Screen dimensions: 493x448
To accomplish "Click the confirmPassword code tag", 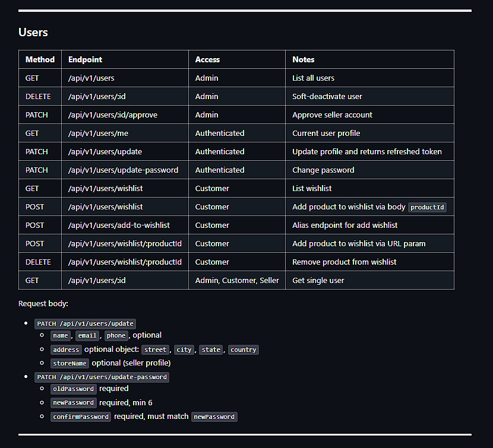I will click(81, 417).
